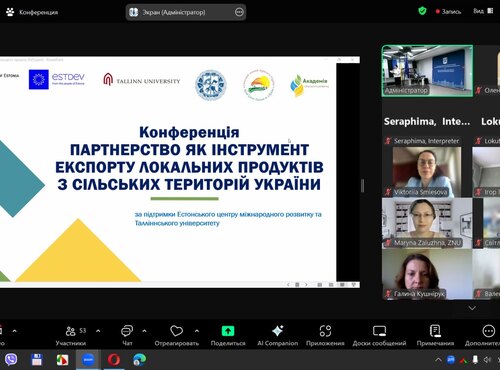
Task: Open the Chat panel
Action: (127, 335)
